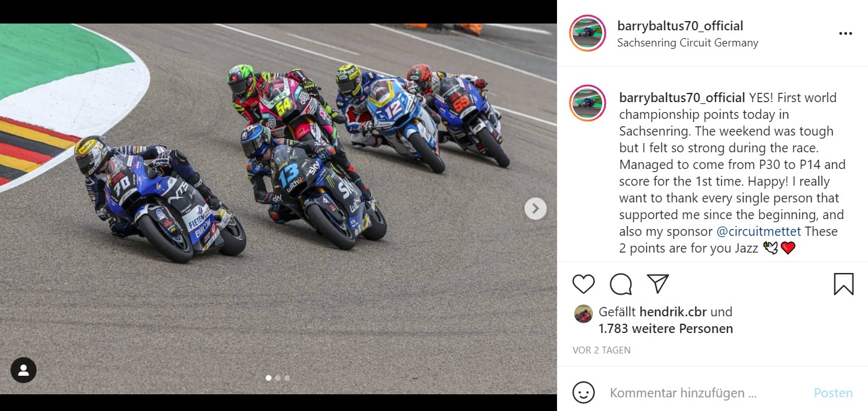Open VOR 2 TAGEN timestamp link
The width and height of the screenshot is (868, 411).
pyautogui.click(x=602, y=350)
